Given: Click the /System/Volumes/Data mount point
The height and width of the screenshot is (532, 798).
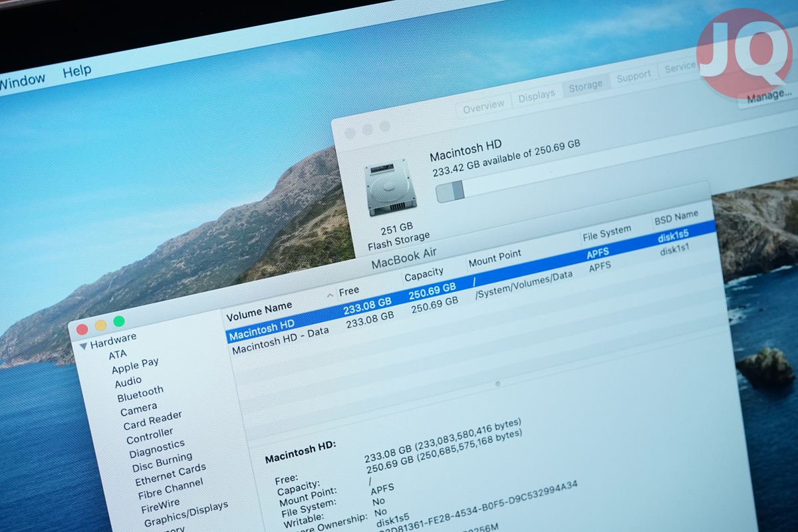Looking at the screenshot, I should pos(524,287).
